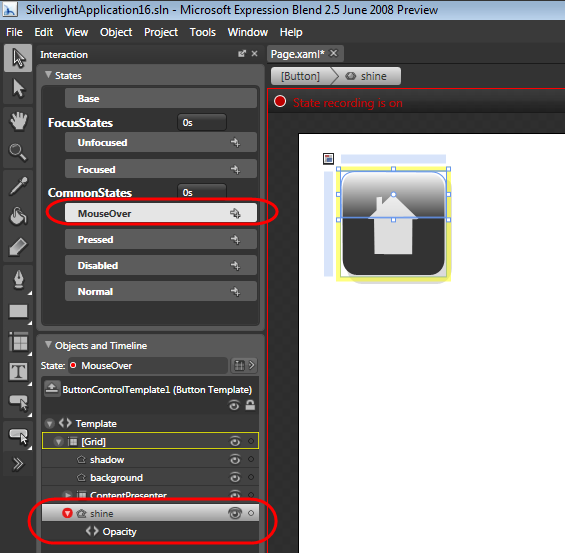Click the [Button] breadcrumb

pos(301,76)
